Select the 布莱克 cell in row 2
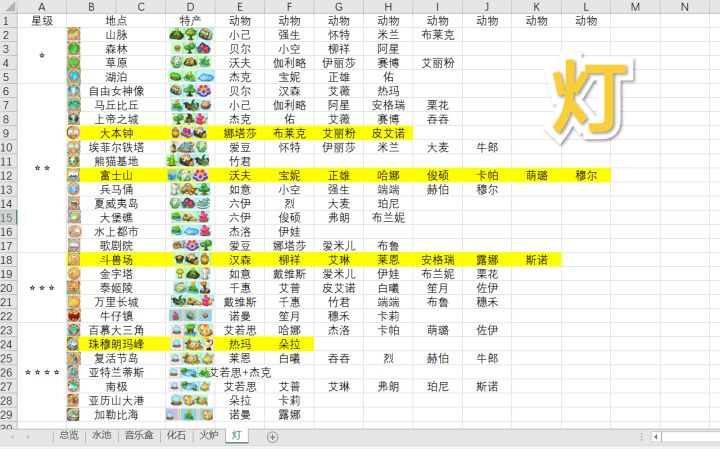Screen dimensions: 720x449 coord(438,35)
